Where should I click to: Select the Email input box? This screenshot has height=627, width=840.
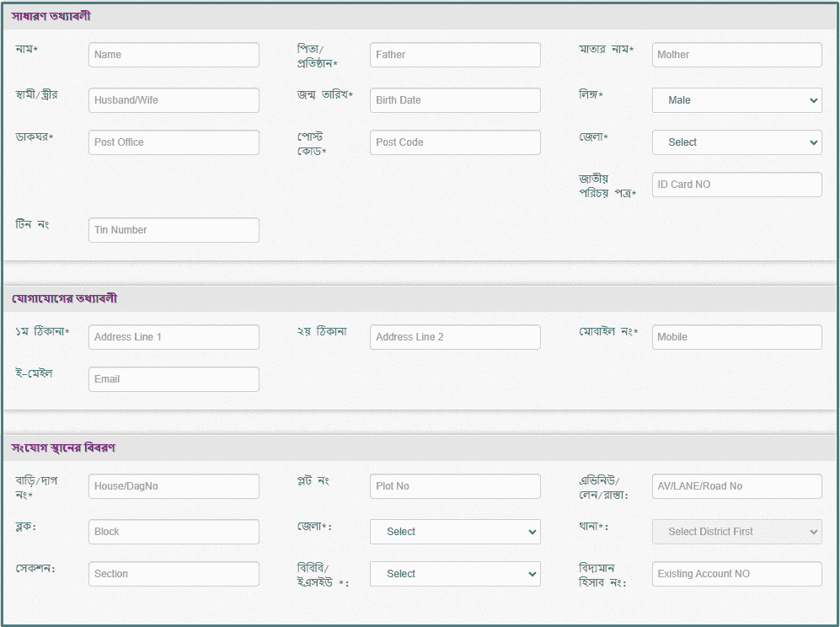(174, 379)
